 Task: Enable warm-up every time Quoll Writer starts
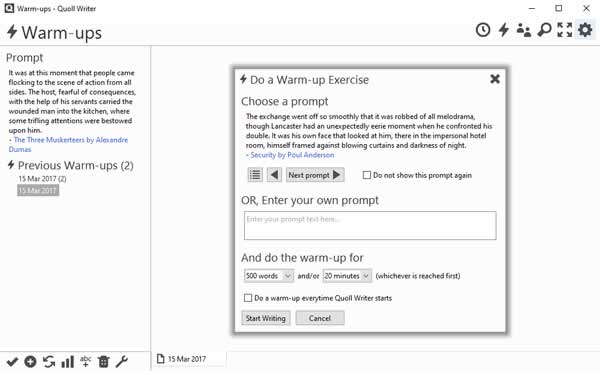[248, 298]
